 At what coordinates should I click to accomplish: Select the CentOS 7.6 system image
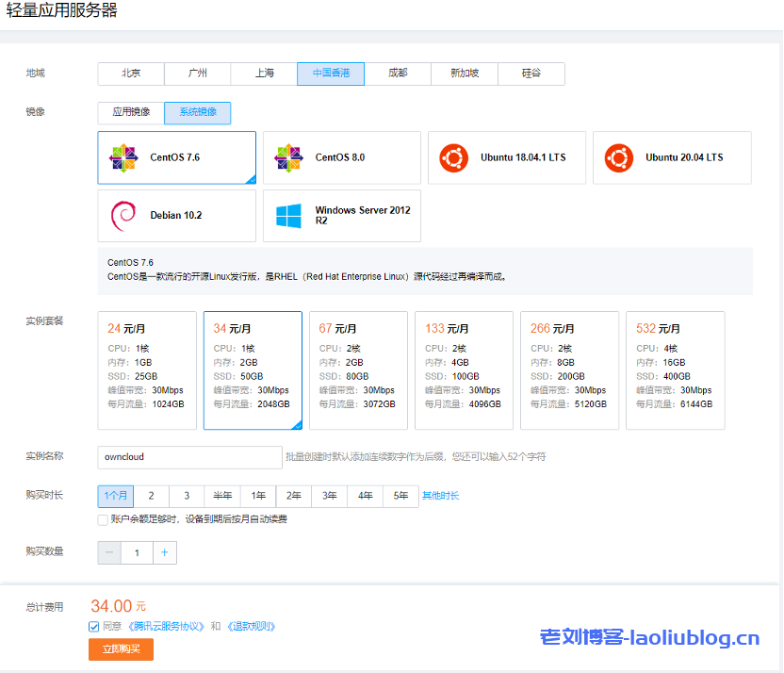[176, 157]
